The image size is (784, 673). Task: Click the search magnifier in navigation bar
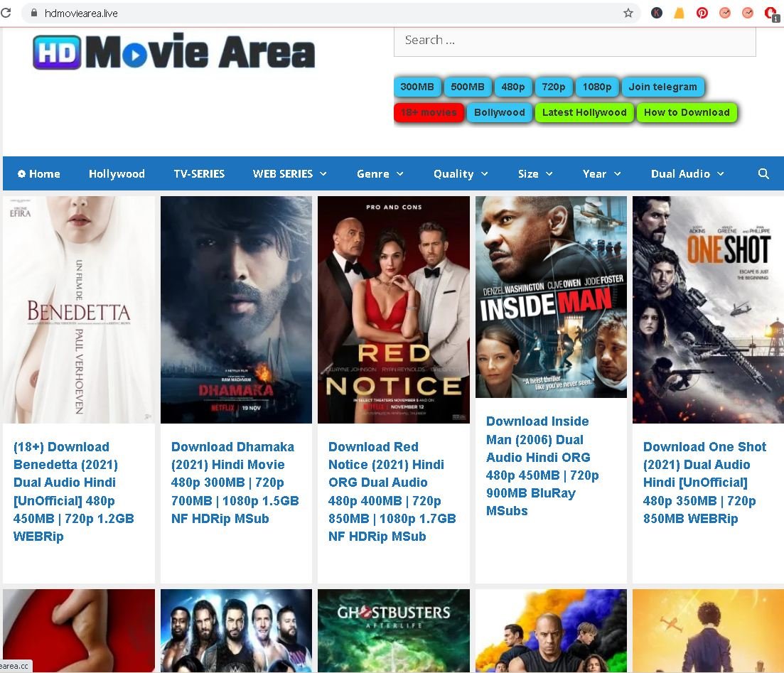(x=763, y=173)
